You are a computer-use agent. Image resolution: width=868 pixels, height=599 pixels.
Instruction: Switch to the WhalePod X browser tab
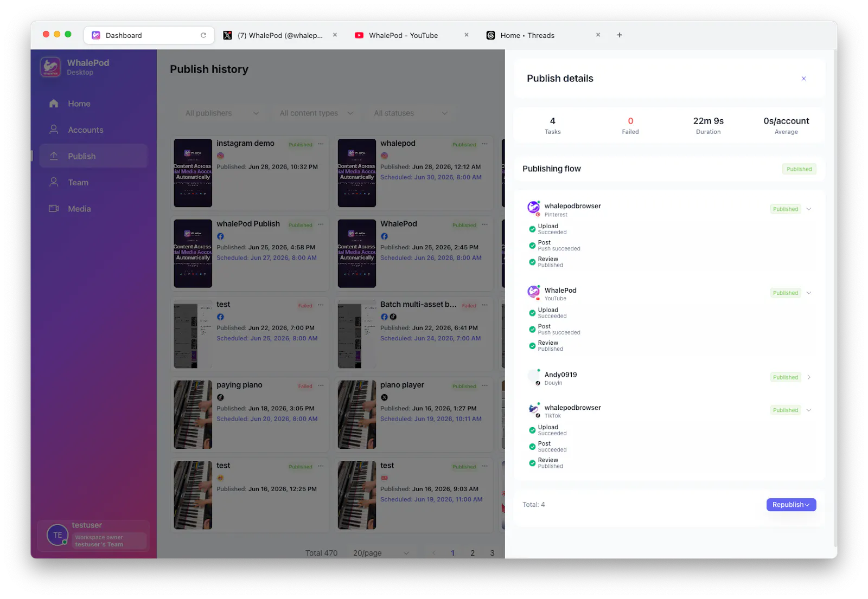(x=280, y=35)
